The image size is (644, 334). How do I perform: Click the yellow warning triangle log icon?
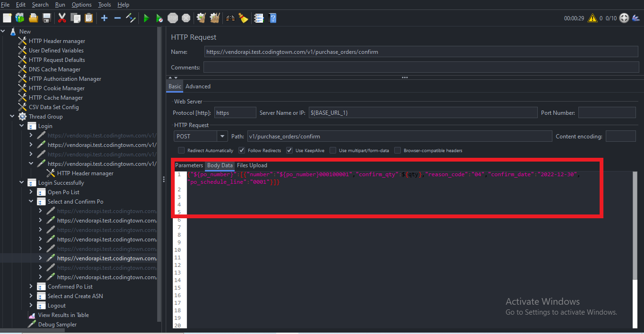pyautogui.click(x=592, y=18)
